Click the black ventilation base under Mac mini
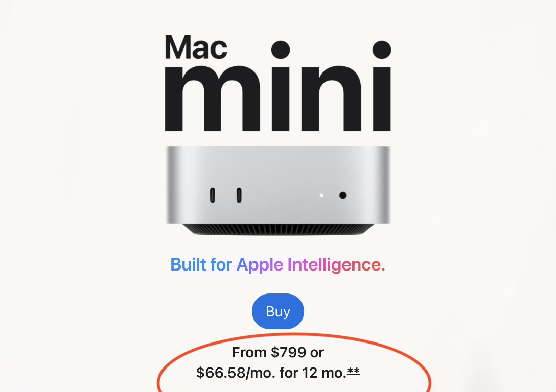This screenshot has height=392, width=556. (x=278, y=229)
